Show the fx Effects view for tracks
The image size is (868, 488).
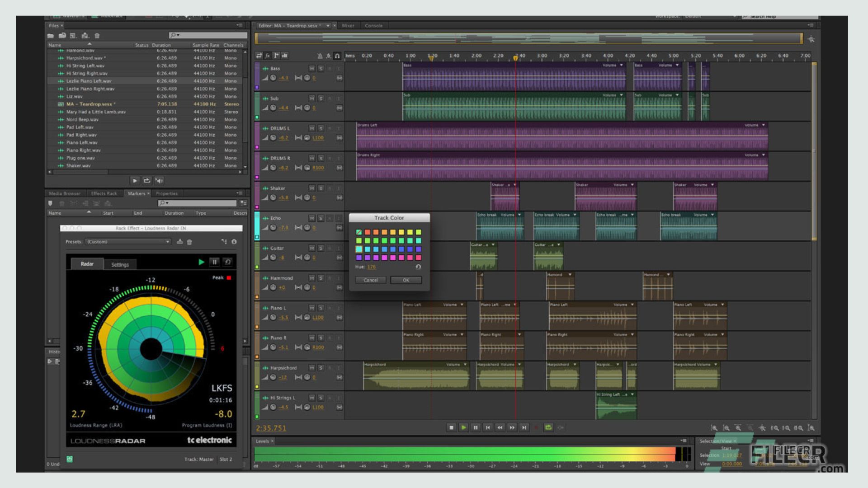[x=268, y=56]
